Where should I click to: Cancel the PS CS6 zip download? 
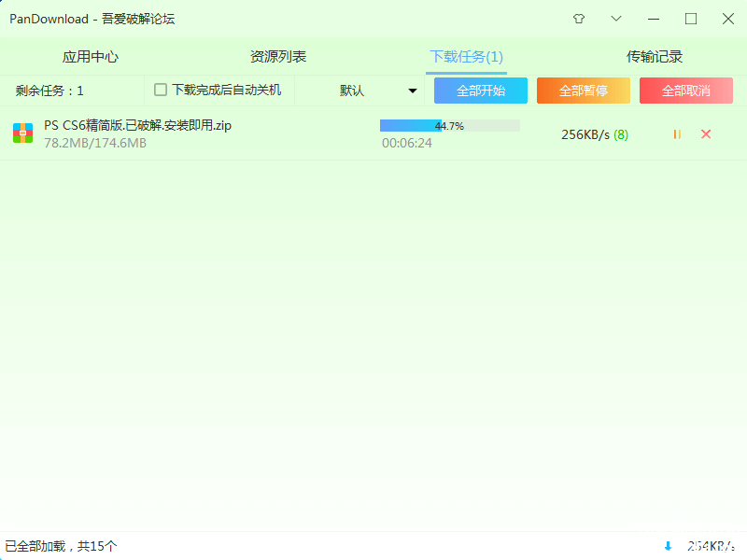(x=706, y=134)
